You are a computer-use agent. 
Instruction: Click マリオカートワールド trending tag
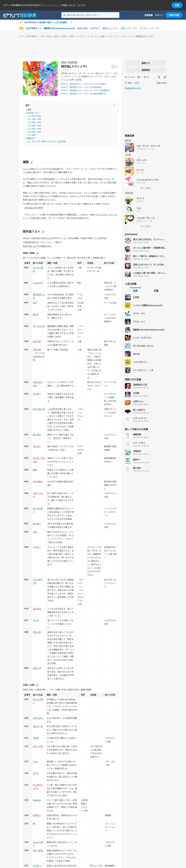[149, 28]
